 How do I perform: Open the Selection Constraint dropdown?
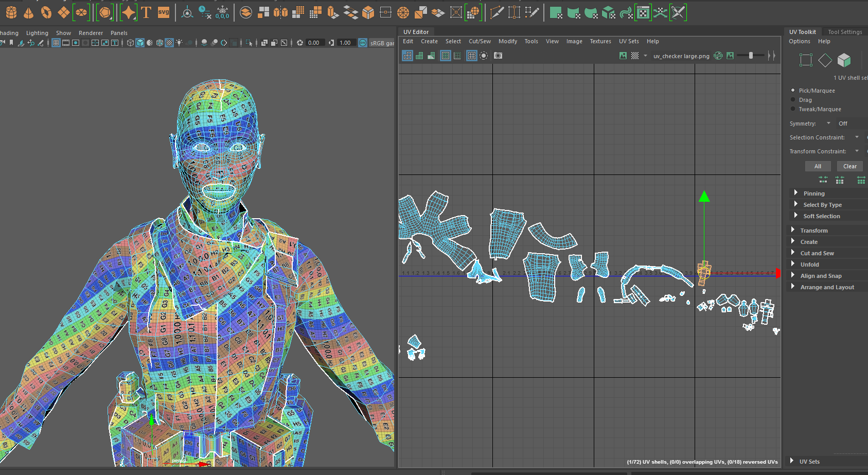857,137
